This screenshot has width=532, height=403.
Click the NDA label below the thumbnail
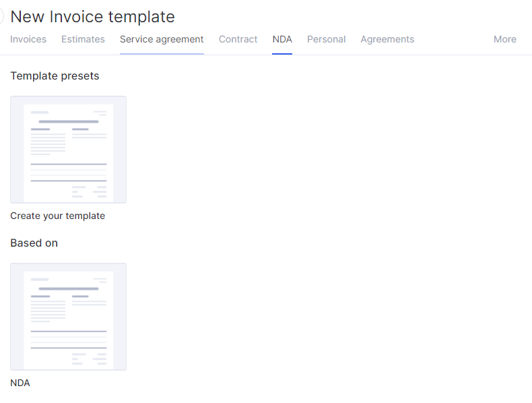pos(20,383)
